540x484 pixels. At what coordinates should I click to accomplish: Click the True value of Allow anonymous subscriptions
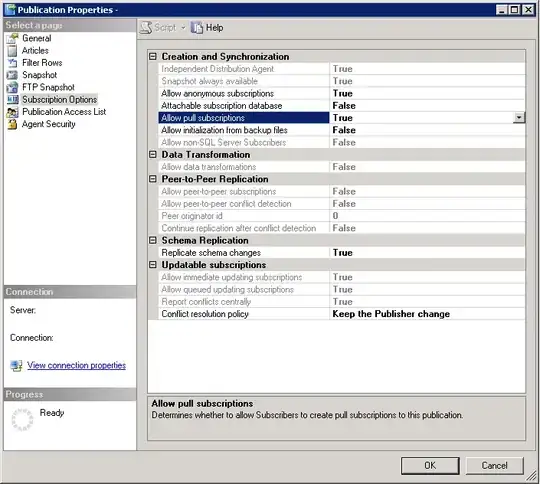[x=342, y=93]
